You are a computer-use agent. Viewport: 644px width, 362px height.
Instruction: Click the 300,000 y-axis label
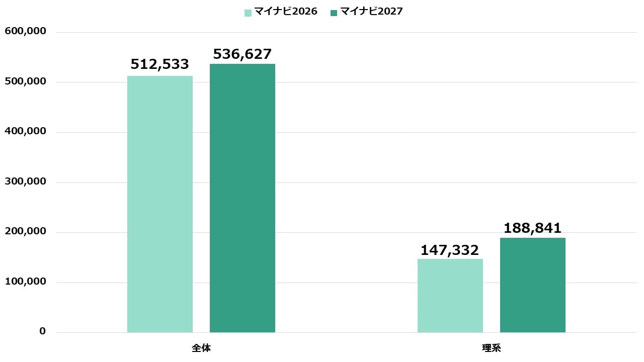coord(25,182)
